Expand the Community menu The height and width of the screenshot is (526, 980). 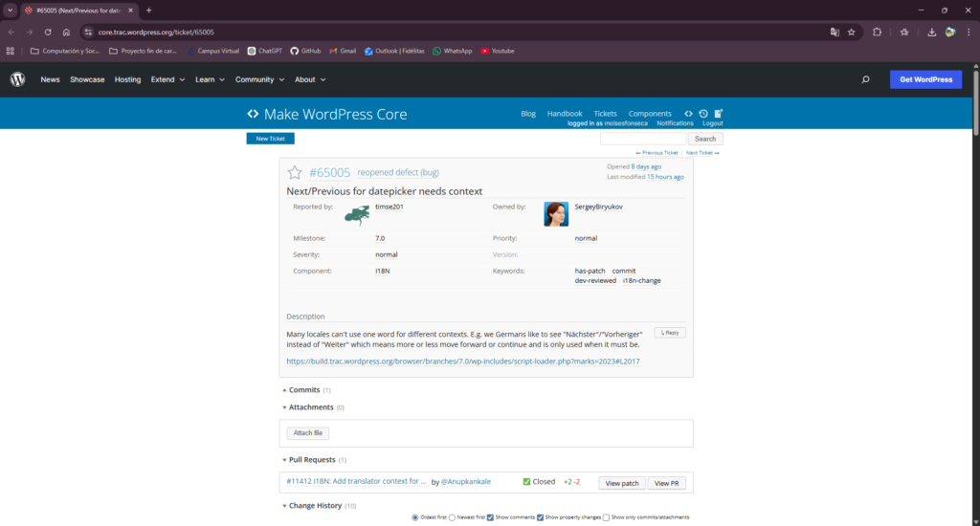click(x=259, y=79)
